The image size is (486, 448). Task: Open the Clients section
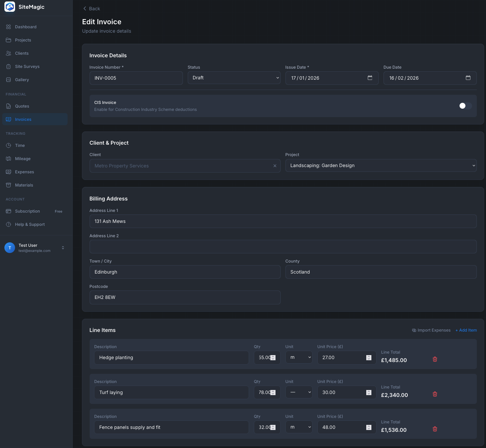(x=22, y=53)
